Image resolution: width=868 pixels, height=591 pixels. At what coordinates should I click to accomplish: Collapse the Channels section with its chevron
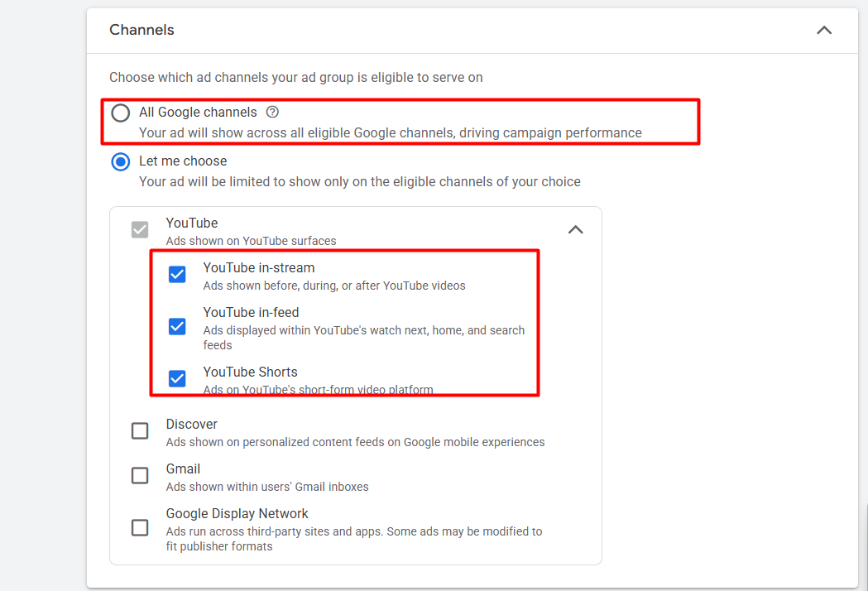823,31
